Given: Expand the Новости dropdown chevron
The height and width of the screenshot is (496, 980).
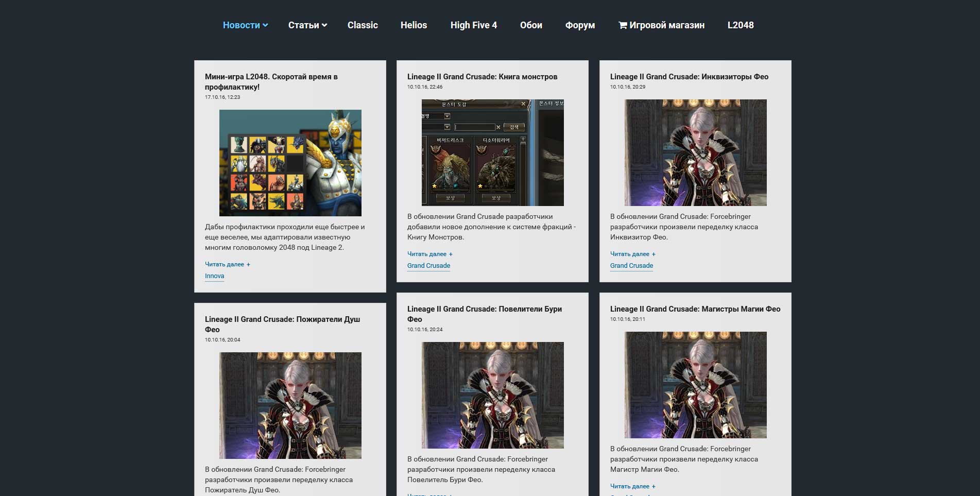Looking at the screenshot, I should (x=265, y=25).
